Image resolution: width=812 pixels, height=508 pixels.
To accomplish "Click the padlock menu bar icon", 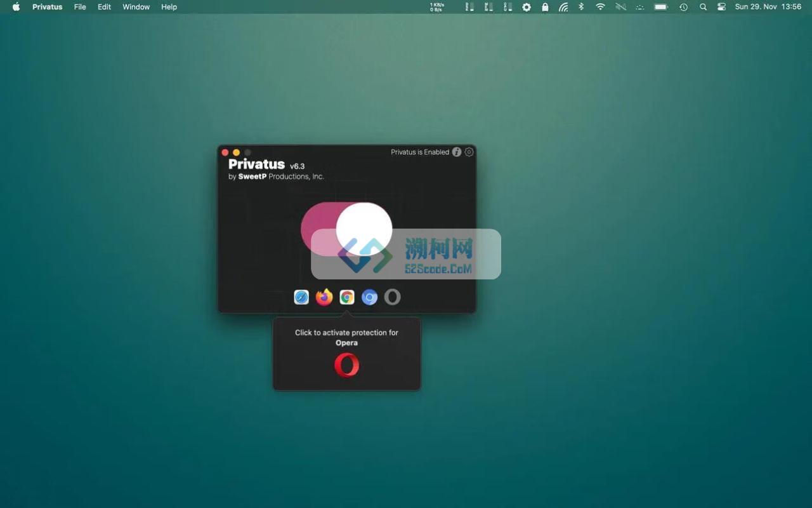I will click(x=545, y=7).
